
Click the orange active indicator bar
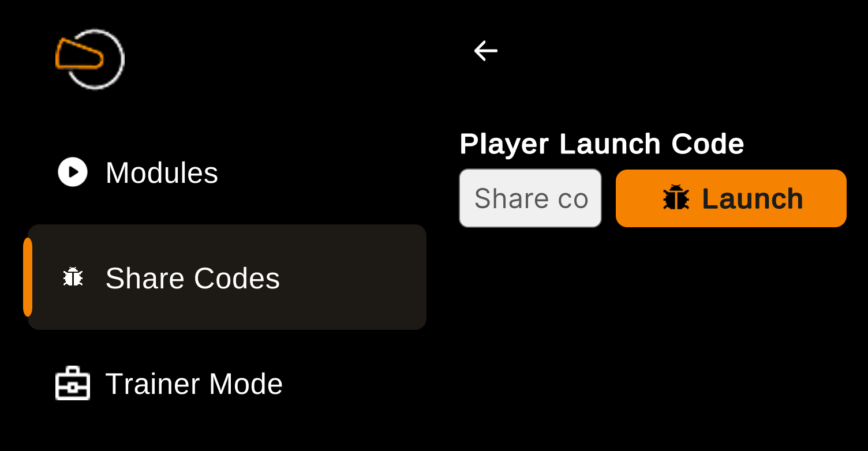pyautogui.click(x=27, y=277)
